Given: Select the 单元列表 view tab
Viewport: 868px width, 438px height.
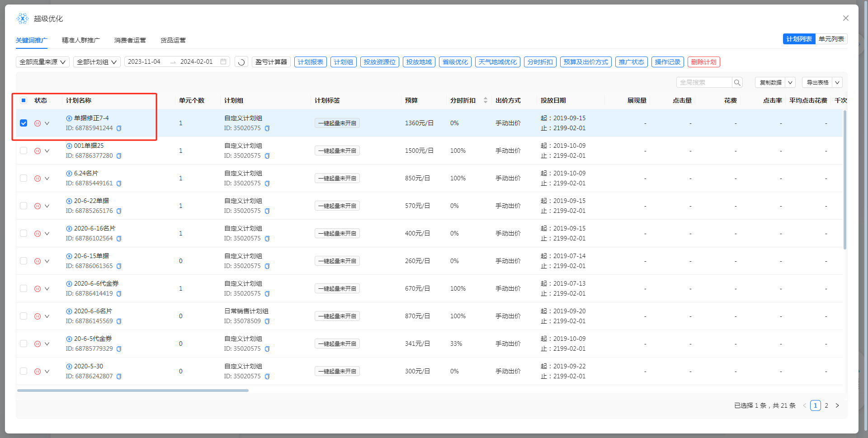Looking at the screenshot, I should point(831,39).
